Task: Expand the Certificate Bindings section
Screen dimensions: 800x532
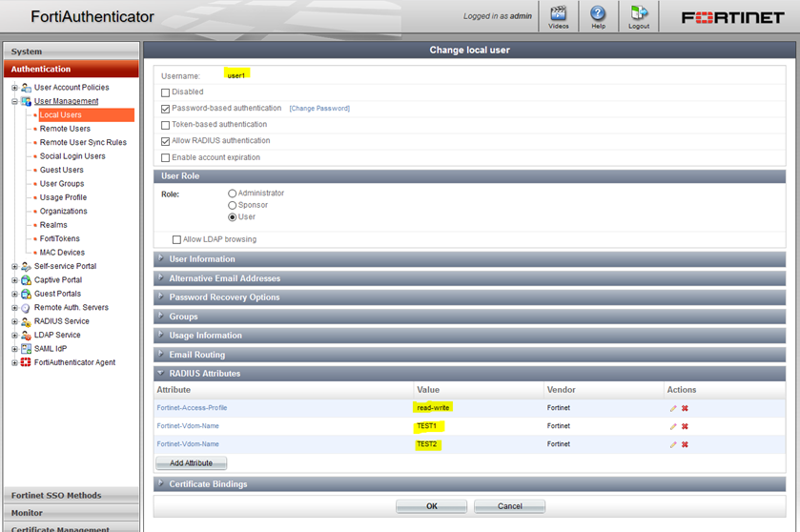Action: [208, 484]
